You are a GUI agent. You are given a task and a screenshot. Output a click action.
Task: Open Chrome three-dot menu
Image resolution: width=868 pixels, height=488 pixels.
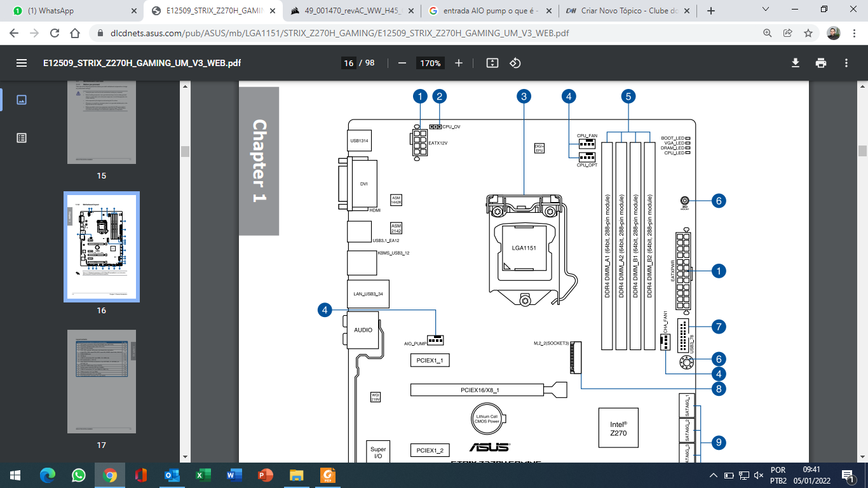[854, 33]
